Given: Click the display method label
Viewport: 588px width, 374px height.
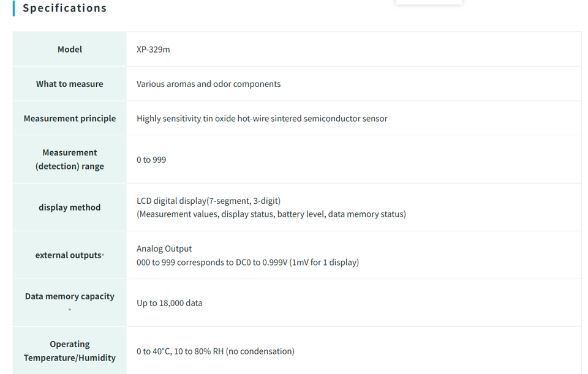Looking at the screenshot, I should click(70, 208).
